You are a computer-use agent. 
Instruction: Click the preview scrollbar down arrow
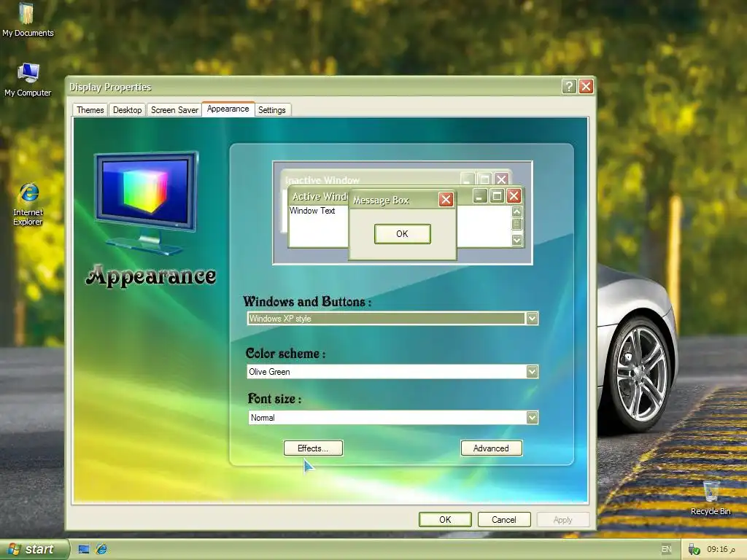(x=517, y=240)
